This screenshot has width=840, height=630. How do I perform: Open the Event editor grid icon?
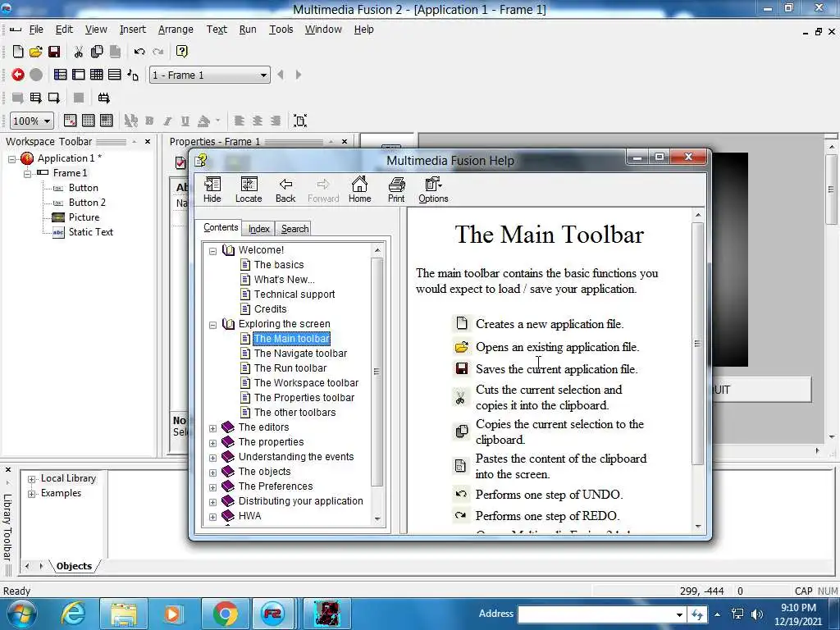click(x=97, y=75)
